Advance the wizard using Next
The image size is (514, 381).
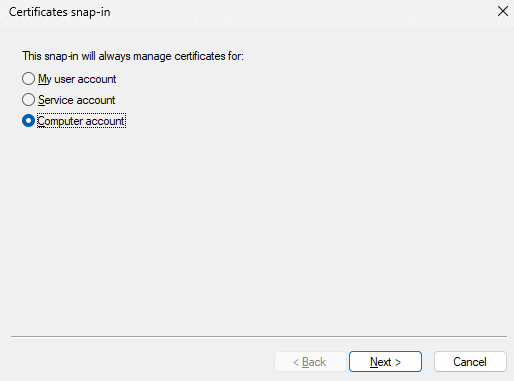click(x=385, y=362)
